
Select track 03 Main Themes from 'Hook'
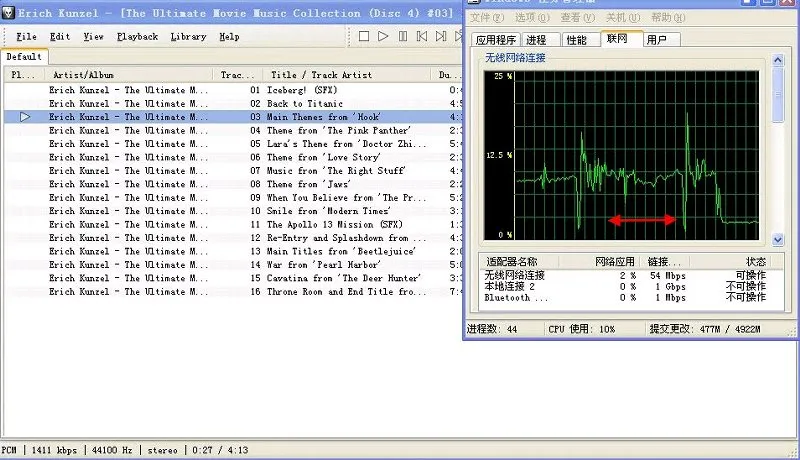pos(234,117)
